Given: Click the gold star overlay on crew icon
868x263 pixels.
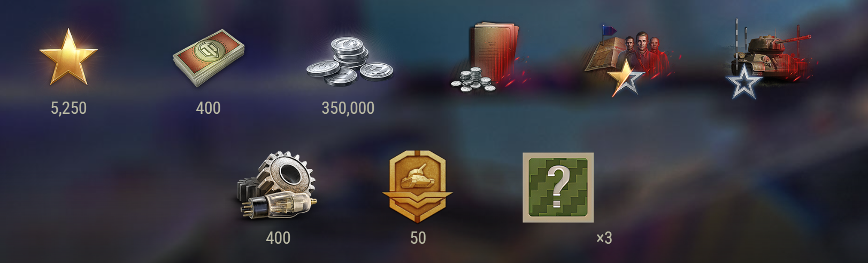Looking at the screenshot, I should [x=626, y=78].
